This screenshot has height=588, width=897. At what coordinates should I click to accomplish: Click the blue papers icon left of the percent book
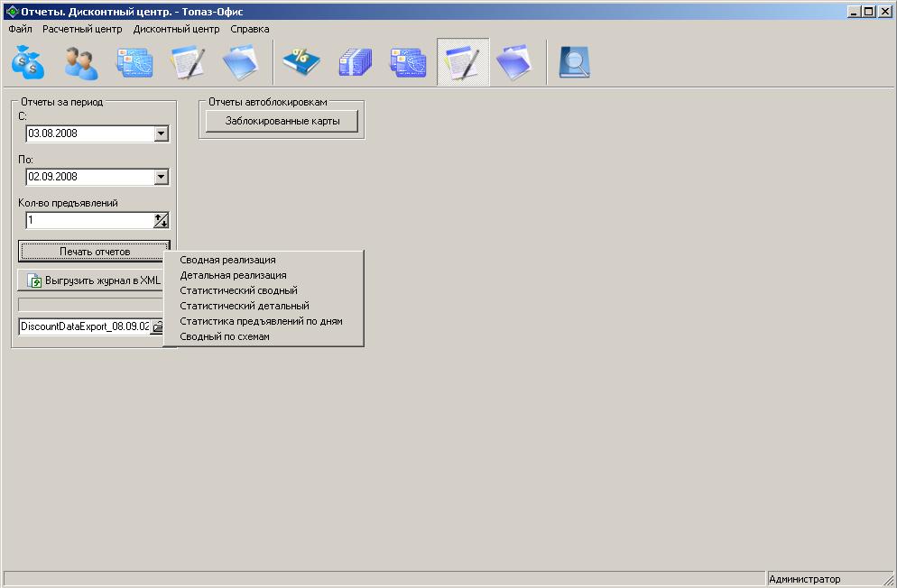(240, 61)
